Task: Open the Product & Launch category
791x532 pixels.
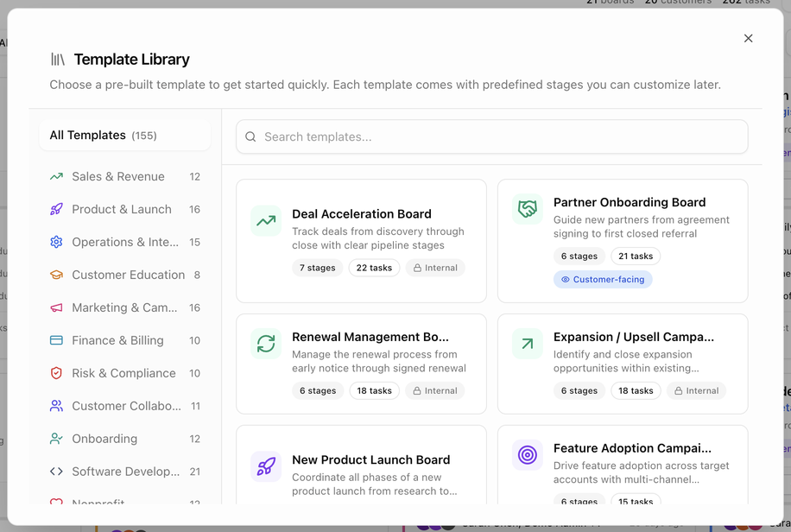Action: (124, 210)
